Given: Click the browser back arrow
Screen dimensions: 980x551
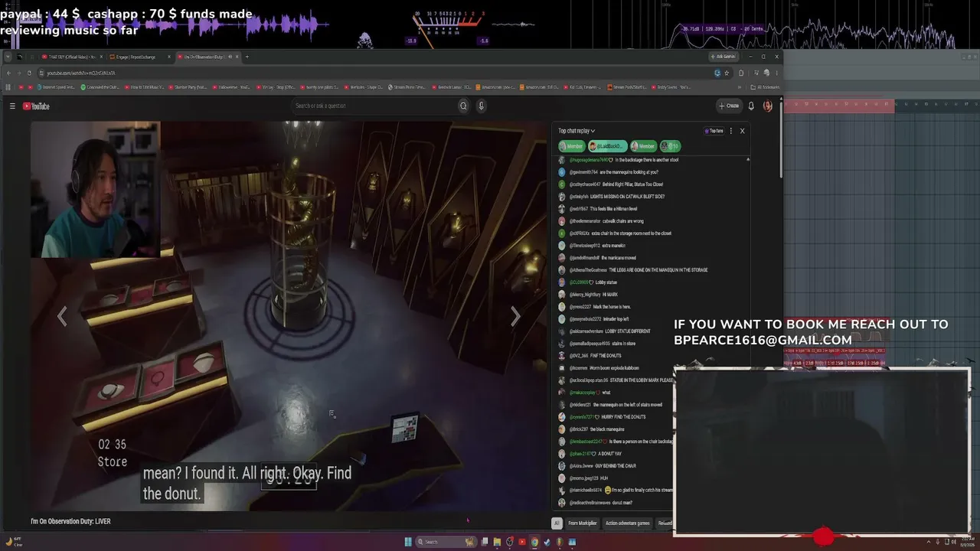Looking at the screenshot, I should coord(8,73).
